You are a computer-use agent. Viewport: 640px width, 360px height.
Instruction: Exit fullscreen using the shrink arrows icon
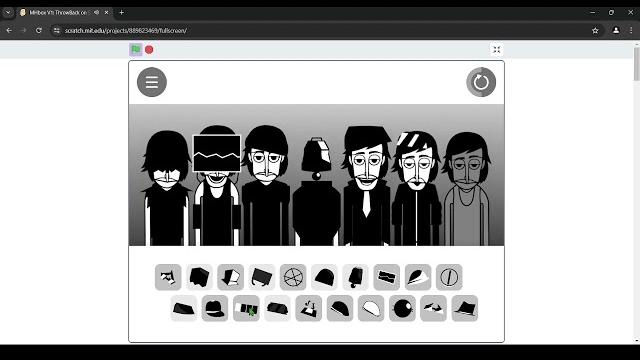[496, 49]
